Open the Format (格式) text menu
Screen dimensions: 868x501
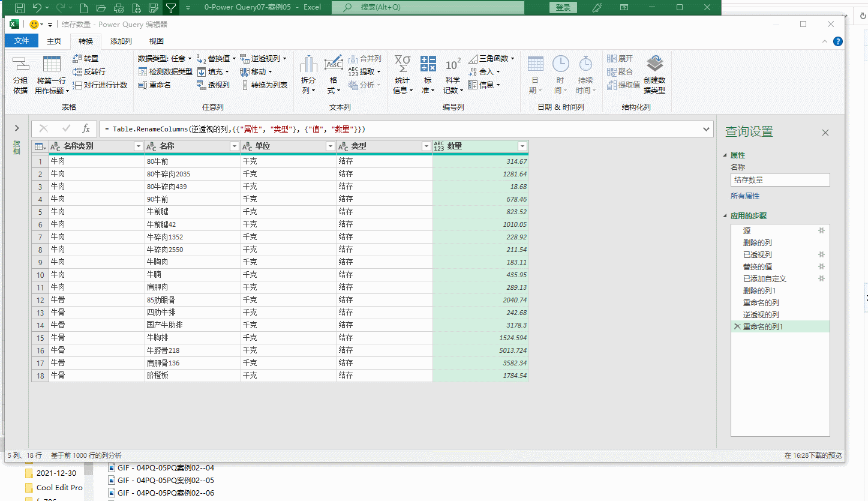pos(334,75)
